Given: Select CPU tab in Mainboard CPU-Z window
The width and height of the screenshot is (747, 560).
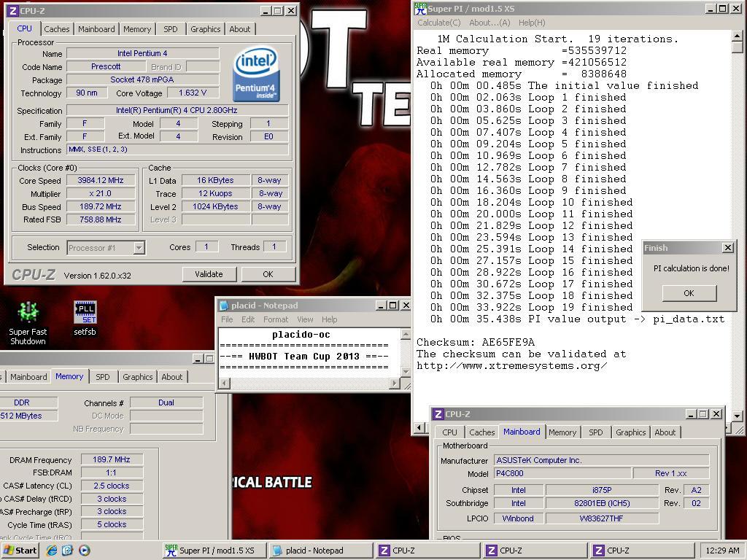Looking at the screenshot, I should coord(449,432).
